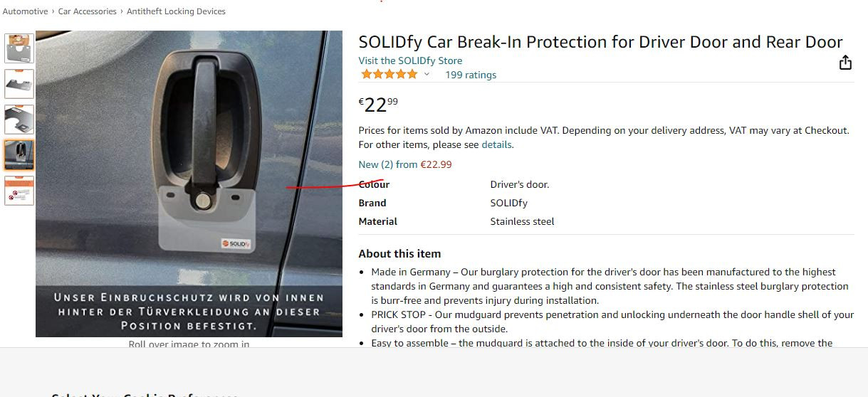Visit the SOLIDfy Store link
This screenshot has width=868, height=397.
410,60
